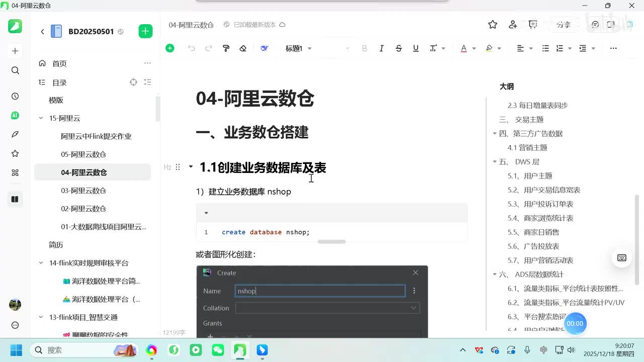
Task: Open the user avatar menu
Action: 15,304
